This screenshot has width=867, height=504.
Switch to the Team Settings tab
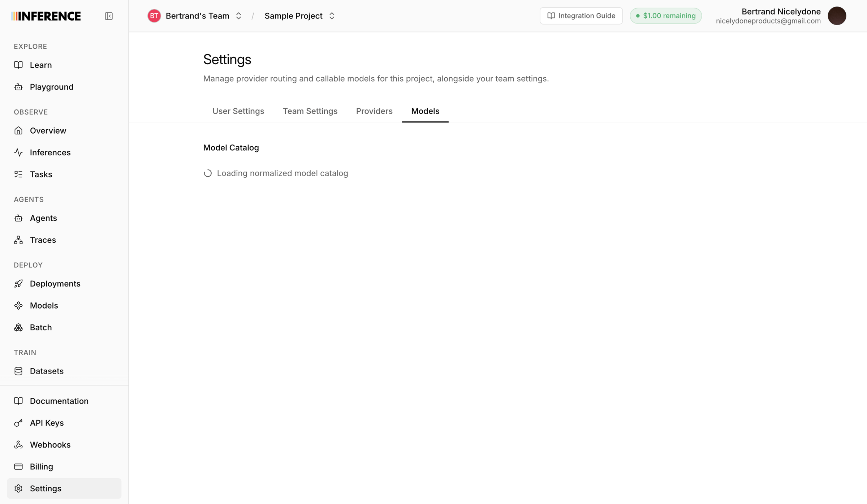[310, 111]
